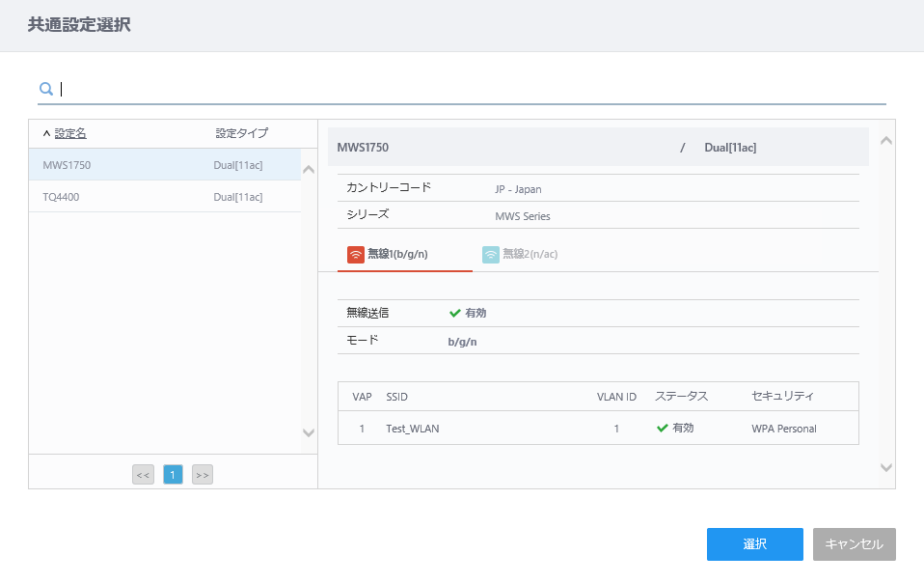This screenshot has height=583, width=924.
Task: Click the green status check in Test_WLAN row
Action: click(x=663, y=428)
